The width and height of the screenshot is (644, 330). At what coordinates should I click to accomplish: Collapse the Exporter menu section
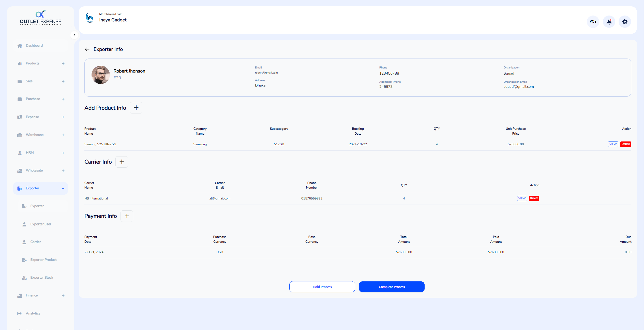41,188
